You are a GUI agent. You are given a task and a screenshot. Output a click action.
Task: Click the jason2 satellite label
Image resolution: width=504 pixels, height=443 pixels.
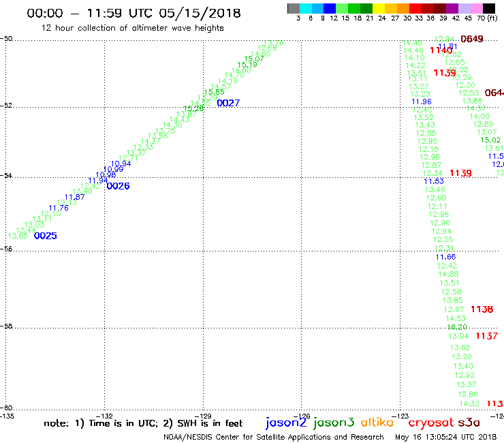click(286, 423)
